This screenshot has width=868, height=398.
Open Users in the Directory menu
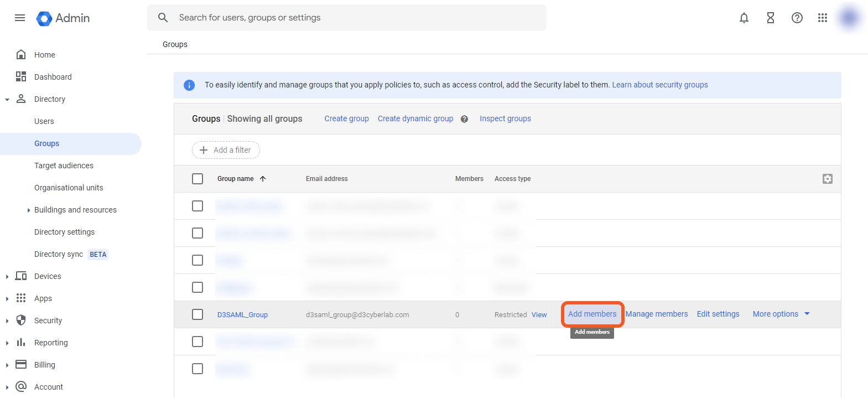(x=44, y=121)
